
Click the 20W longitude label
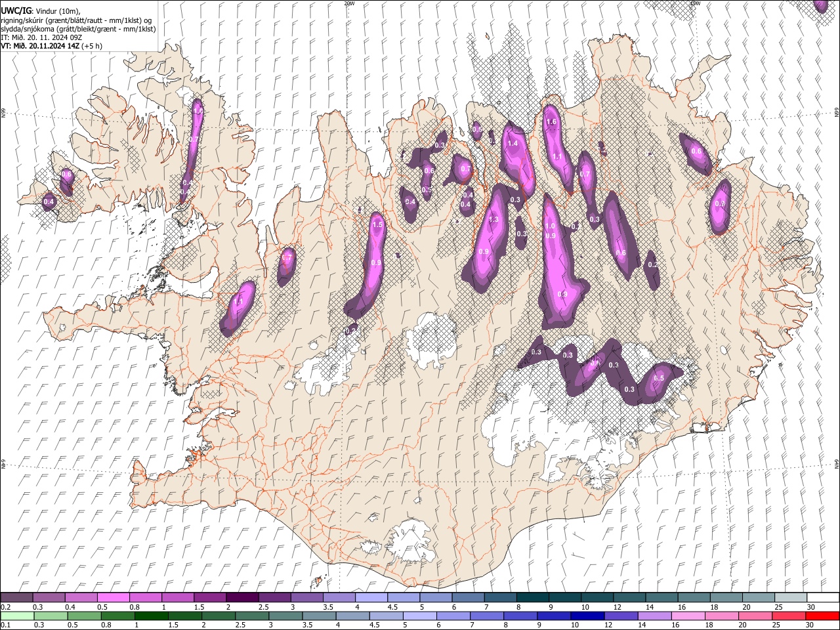coord(349,3)
